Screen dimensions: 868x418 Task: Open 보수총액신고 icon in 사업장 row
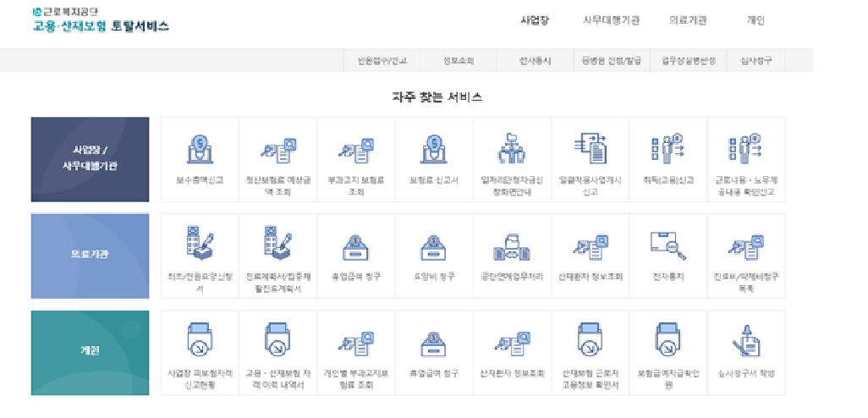[x=200, y=149]
